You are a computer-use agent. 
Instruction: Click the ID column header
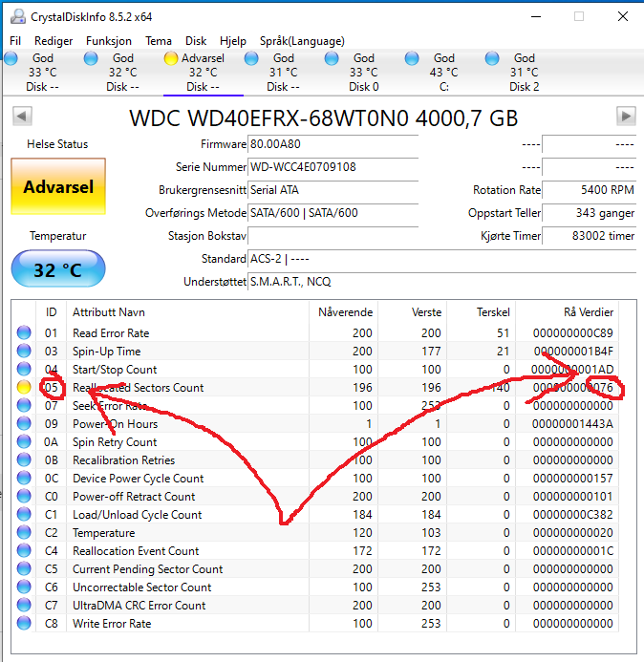51,312
